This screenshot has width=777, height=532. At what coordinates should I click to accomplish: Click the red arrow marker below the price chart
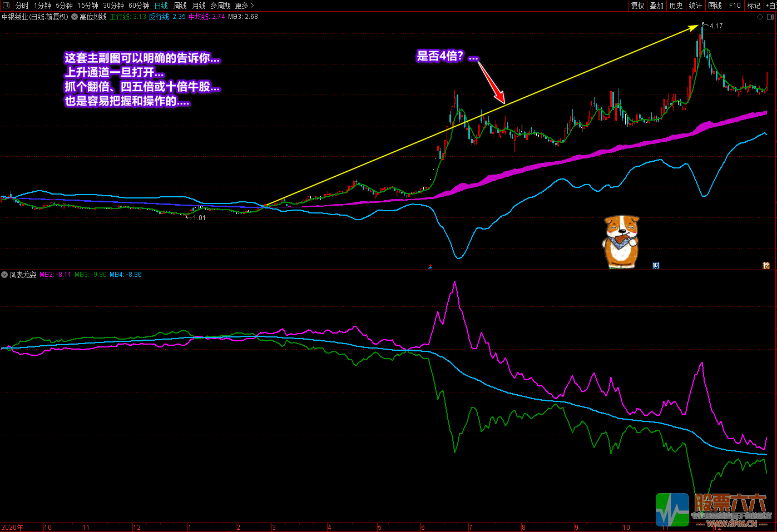pyautogui.click(x=430, y=267)
